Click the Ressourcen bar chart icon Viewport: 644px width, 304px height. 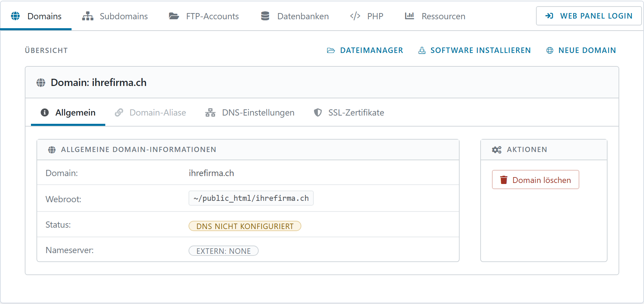(409, 16)
